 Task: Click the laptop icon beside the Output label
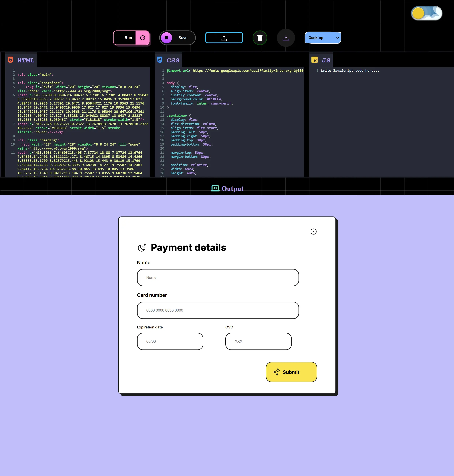pyautogui.click(x=215, y=188)
